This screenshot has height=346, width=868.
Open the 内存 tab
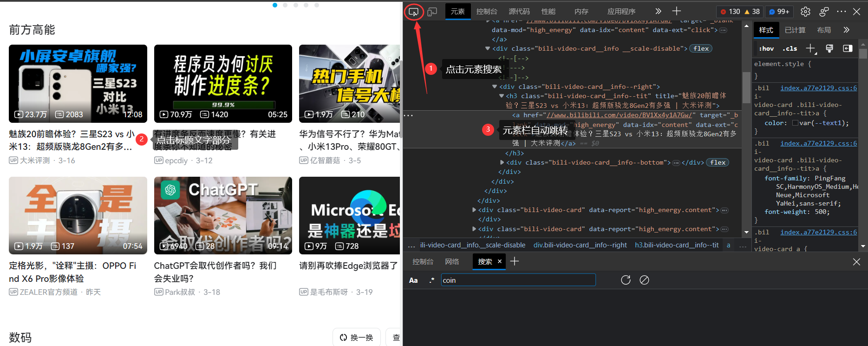[x=581, y=12]
